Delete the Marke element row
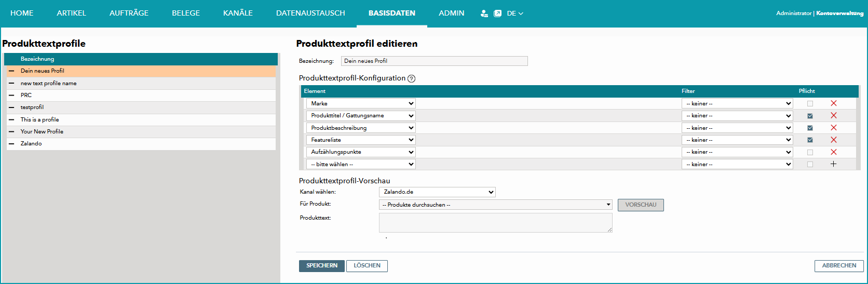The width and height of the screenshot is (868, 284). (834, 103)
